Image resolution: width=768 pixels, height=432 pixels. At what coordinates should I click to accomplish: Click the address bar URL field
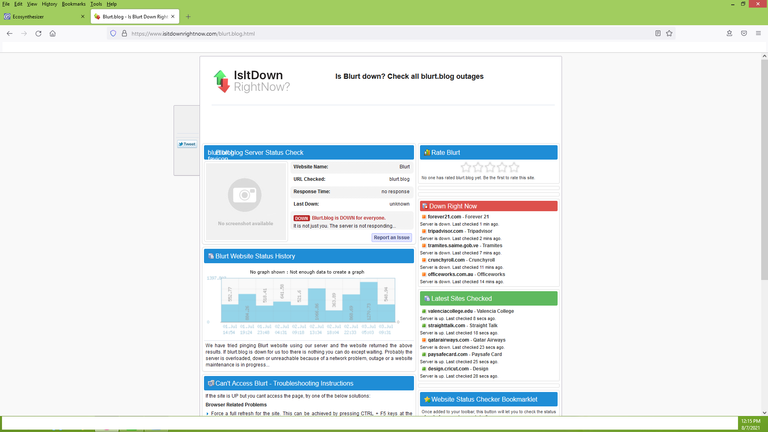pos(389,34)
